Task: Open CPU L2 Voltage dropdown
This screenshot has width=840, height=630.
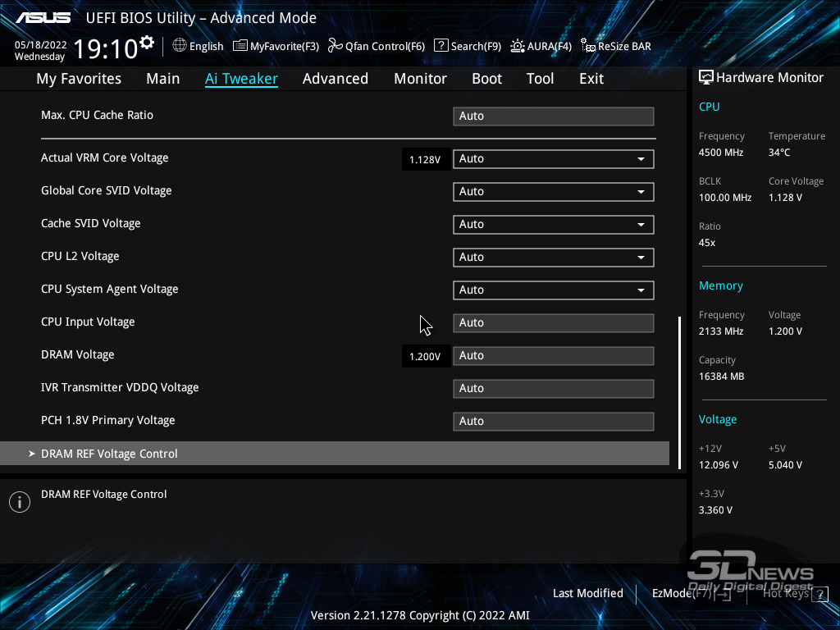Action: point(554,257)
